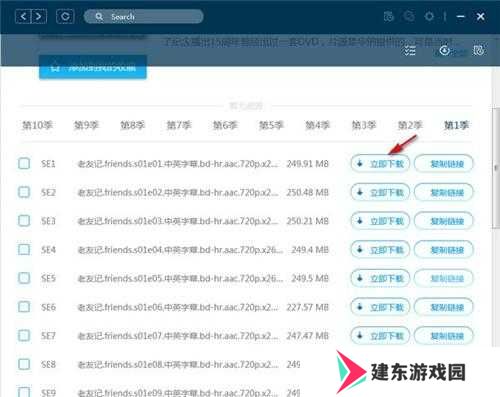500x397 pixels.
Task: Copy link for s01e07 via 复制链接
Action: [x=444, y=336]
